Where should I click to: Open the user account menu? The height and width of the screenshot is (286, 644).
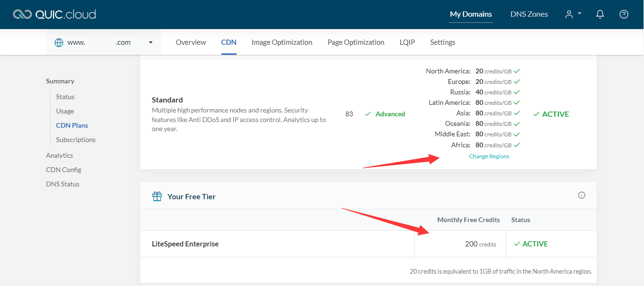click(573, 14)
